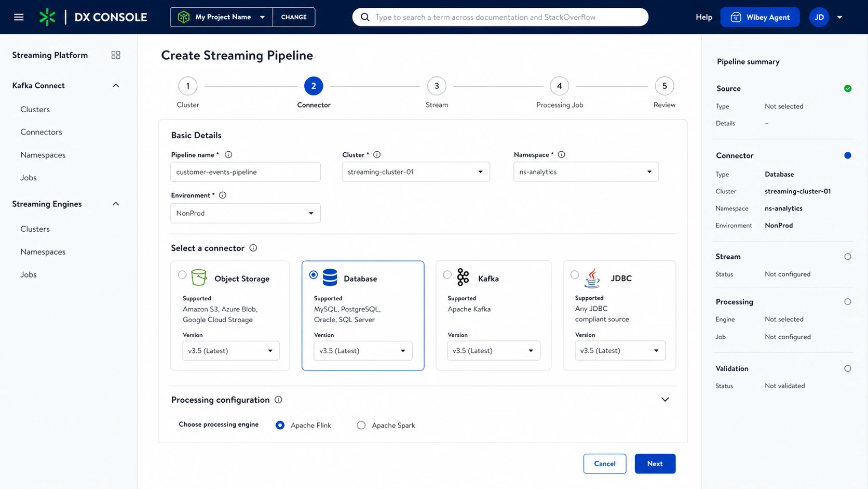The height and width of the screenshot is (489, 868).
Task: Show info for Namespace field
Action: (561, 155)
